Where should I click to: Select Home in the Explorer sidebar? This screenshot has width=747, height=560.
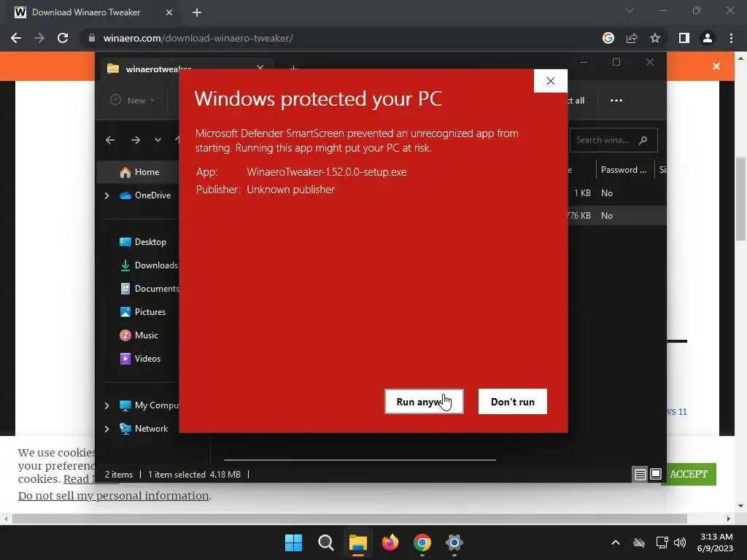(x=139, y=172)
